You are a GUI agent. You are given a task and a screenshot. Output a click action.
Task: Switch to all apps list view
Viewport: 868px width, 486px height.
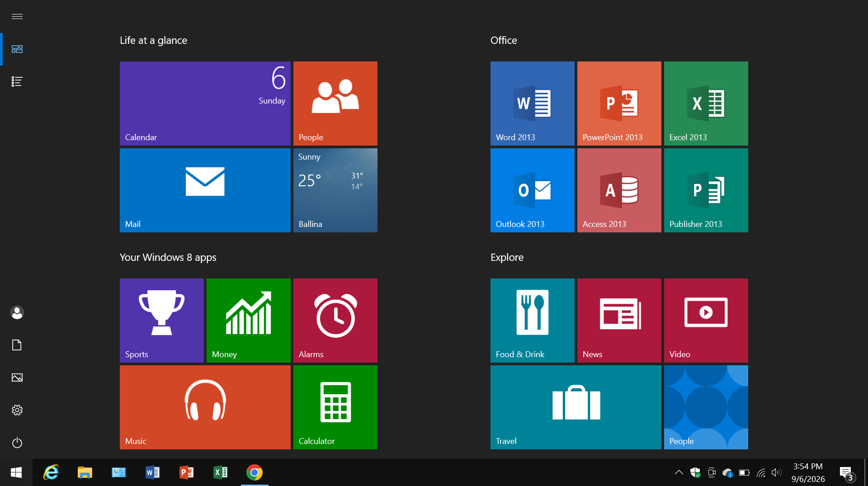[17, 81]
